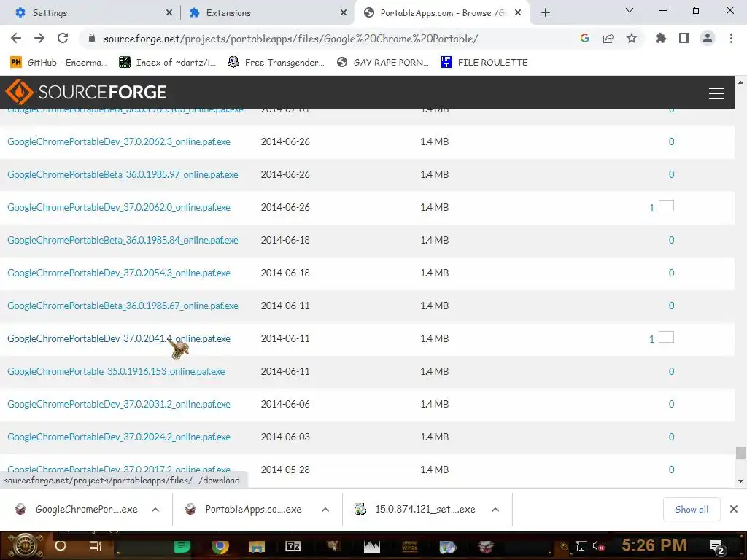The width and height of the screenshot is (747, 560).
Task: Open the Index of ~dartz bookmark
Action: click(x=167, y=63)
